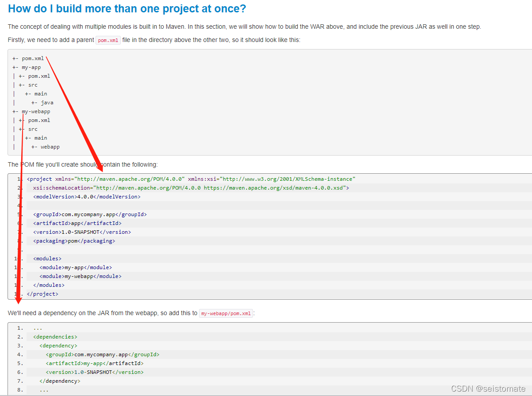Click the xsi:schemaLocation line in POM code
532x396 pixels.
tap(191, 188)
